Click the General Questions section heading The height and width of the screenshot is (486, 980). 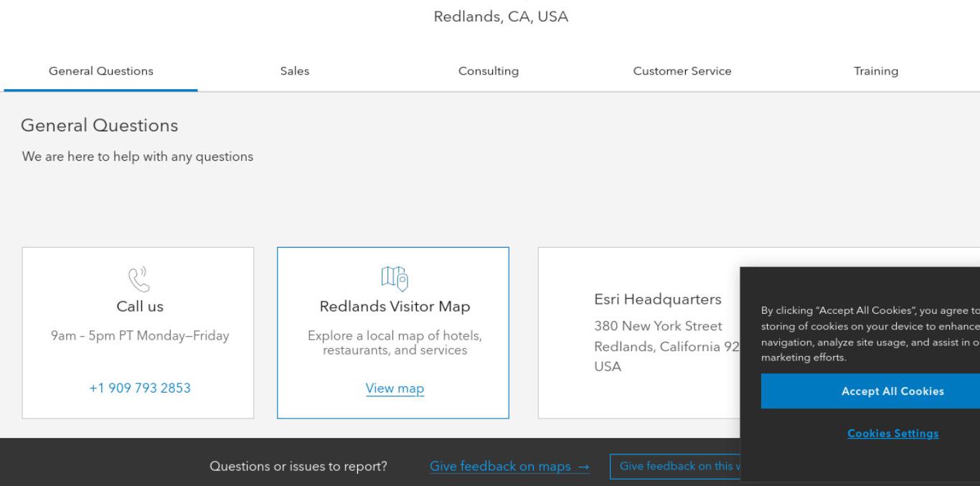pyautogui.click(x=100, y=126)
